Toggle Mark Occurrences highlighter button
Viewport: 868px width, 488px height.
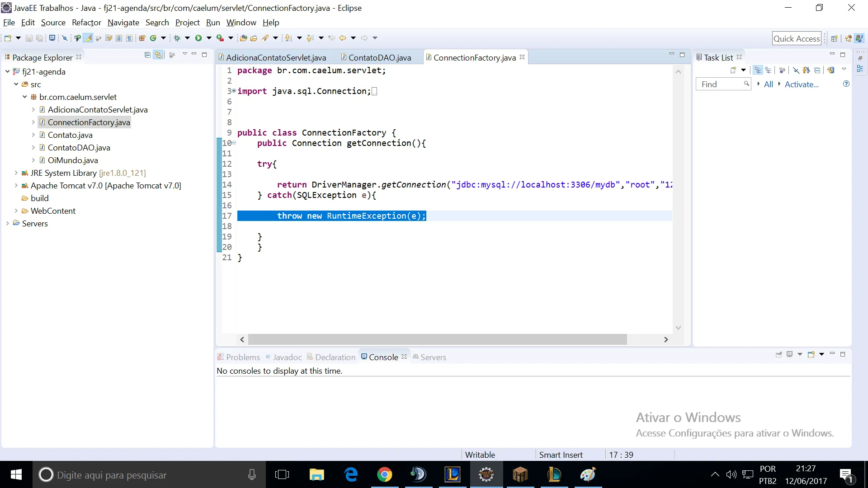tap(89, 38)
